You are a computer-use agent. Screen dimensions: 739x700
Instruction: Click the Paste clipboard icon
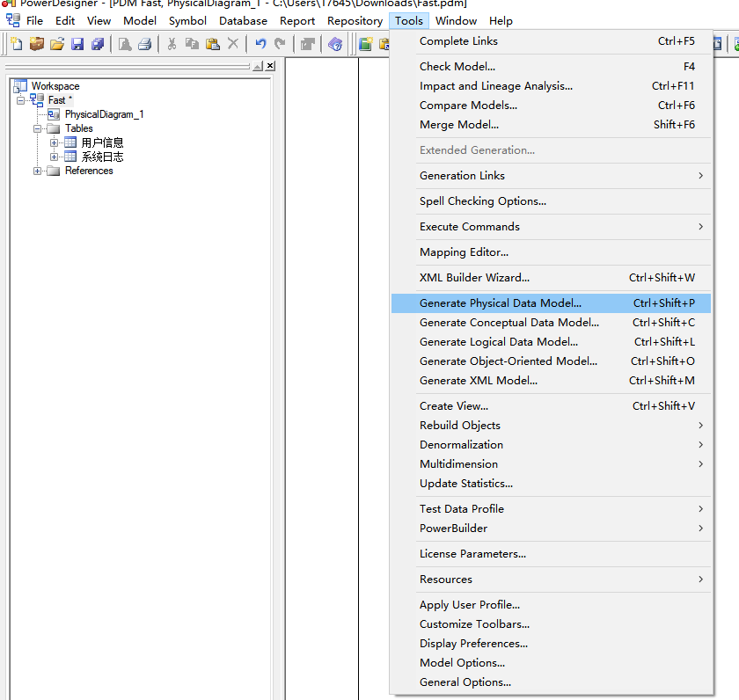click(x=213, y=44)
